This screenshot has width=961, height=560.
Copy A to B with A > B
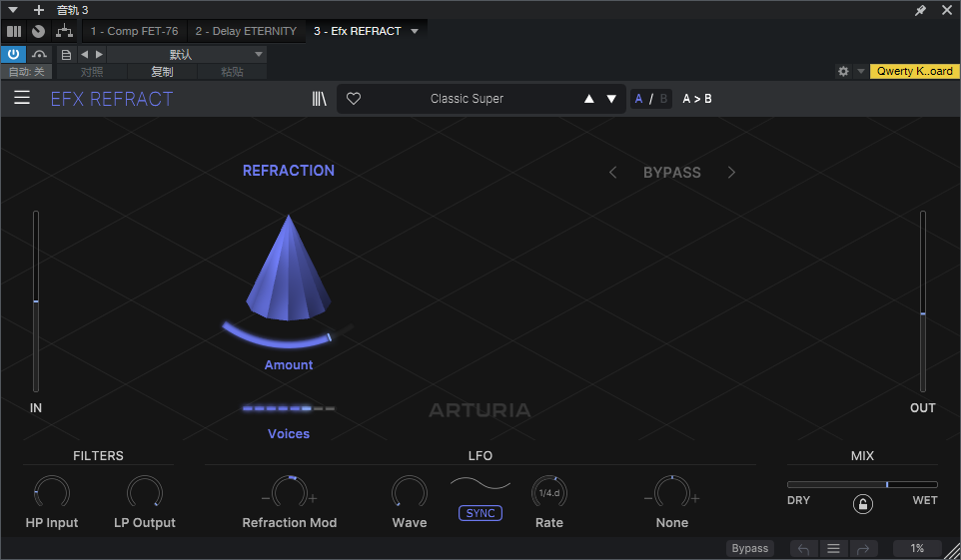click(x=697, y=99)
